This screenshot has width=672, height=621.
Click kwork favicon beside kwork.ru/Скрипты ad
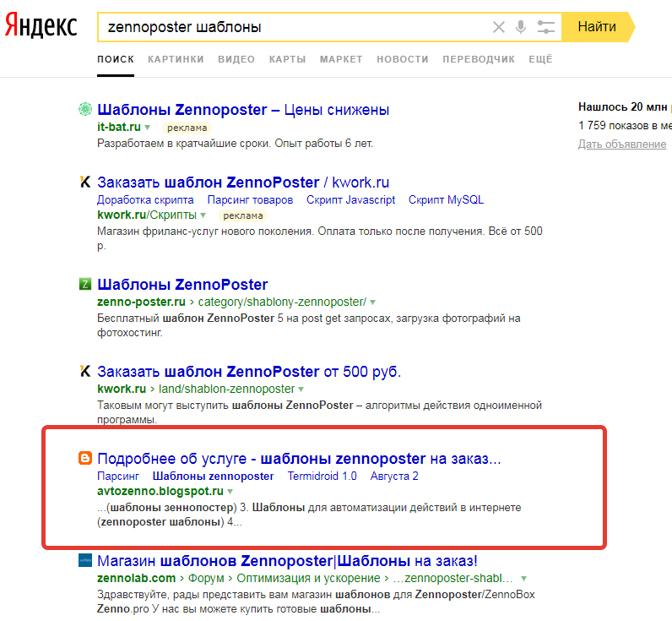[85, 182]
